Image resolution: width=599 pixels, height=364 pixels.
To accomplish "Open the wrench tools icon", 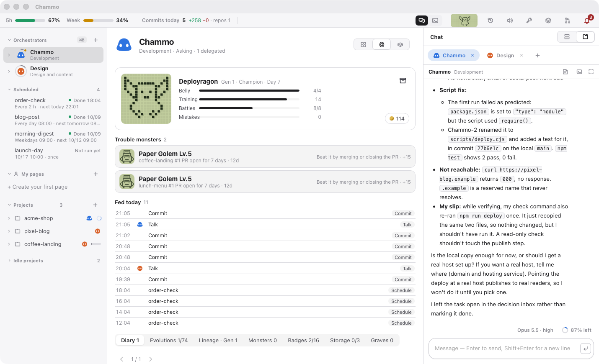I will [x=529, y=21].
